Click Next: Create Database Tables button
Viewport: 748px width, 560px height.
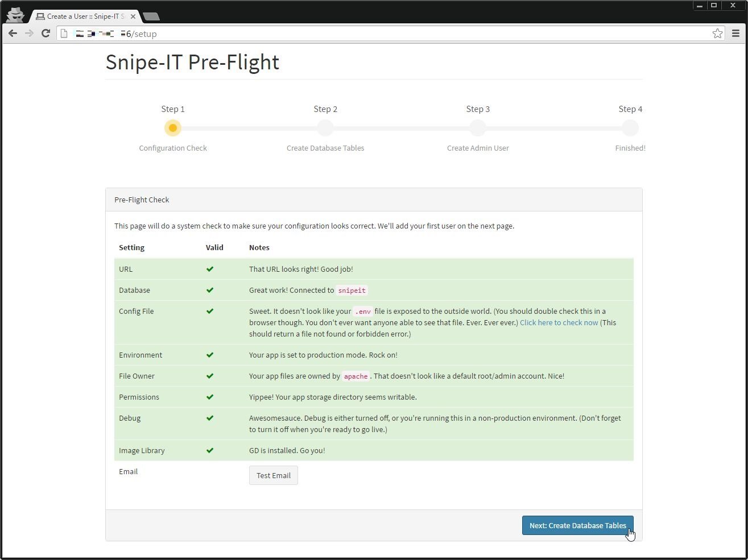coord(577,525)
